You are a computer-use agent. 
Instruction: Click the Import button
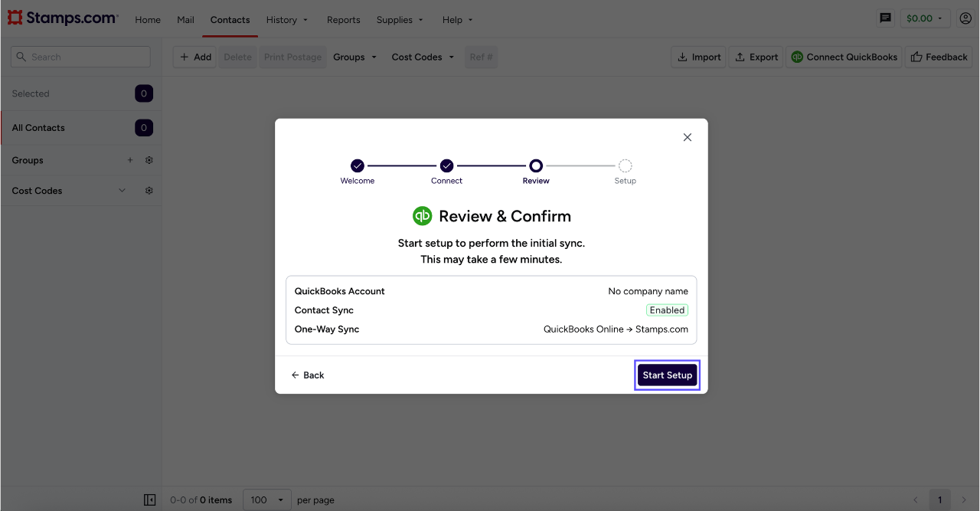pos(700,57)
